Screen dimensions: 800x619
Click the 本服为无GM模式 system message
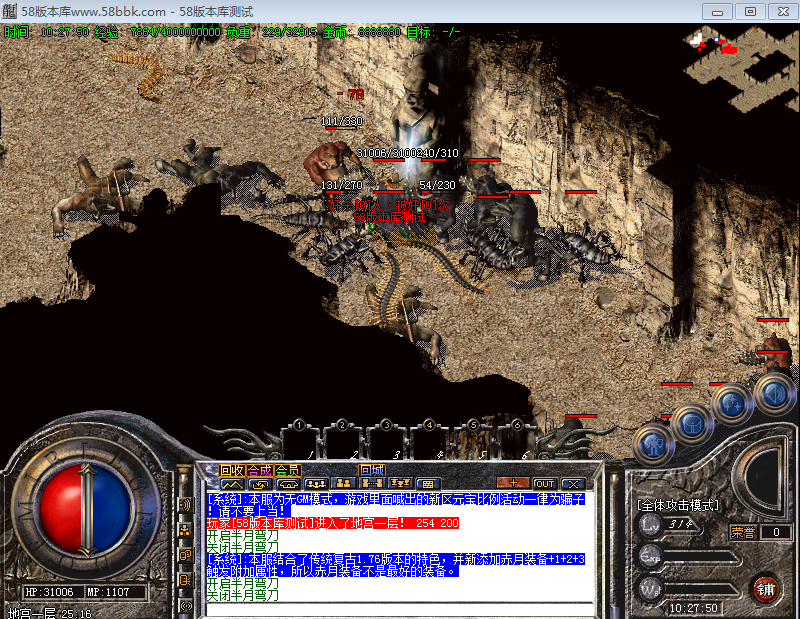pyautogui.click(x=396, y=505)
